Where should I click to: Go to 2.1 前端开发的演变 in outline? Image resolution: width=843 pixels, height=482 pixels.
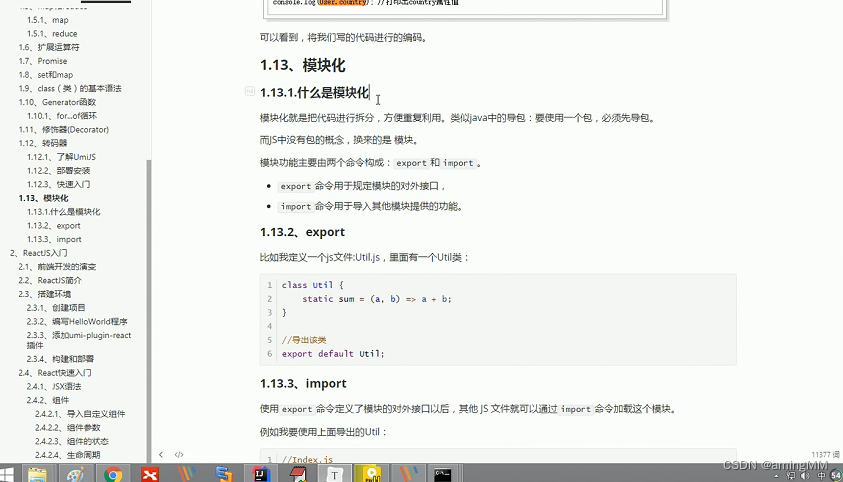57,267
